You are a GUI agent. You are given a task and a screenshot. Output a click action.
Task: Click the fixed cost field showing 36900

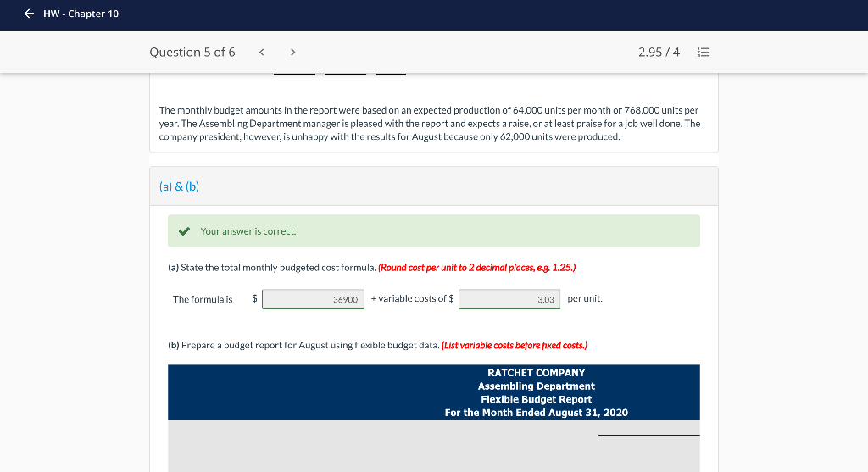pyautogui.click(x=313, y=299)
